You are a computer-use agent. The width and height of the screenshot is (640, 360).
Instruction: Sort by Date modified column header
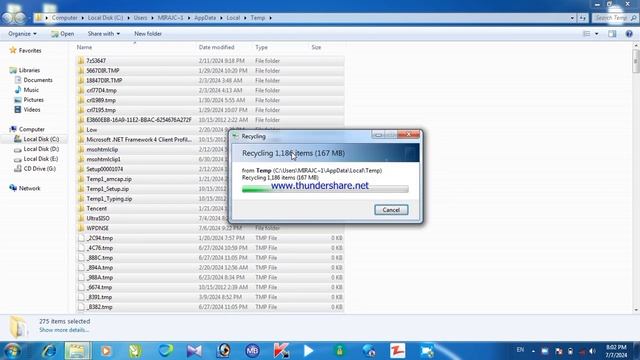point(216,47)
